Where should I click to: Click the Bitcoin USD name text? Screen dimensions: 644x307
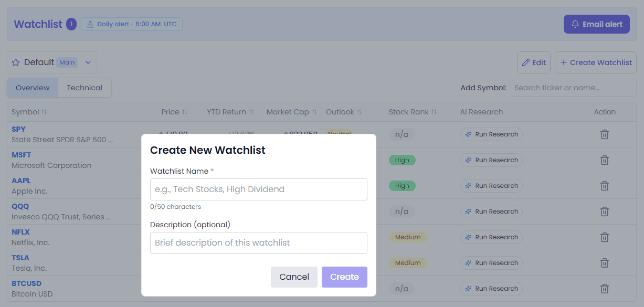[x=32, y=294]
